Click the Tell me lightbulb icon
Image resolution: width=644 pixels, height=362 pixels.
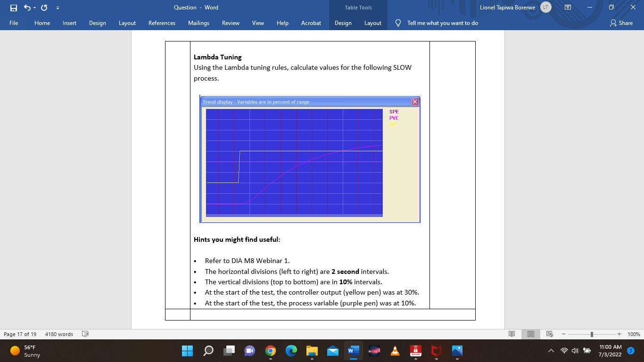(x=398, y=23)
